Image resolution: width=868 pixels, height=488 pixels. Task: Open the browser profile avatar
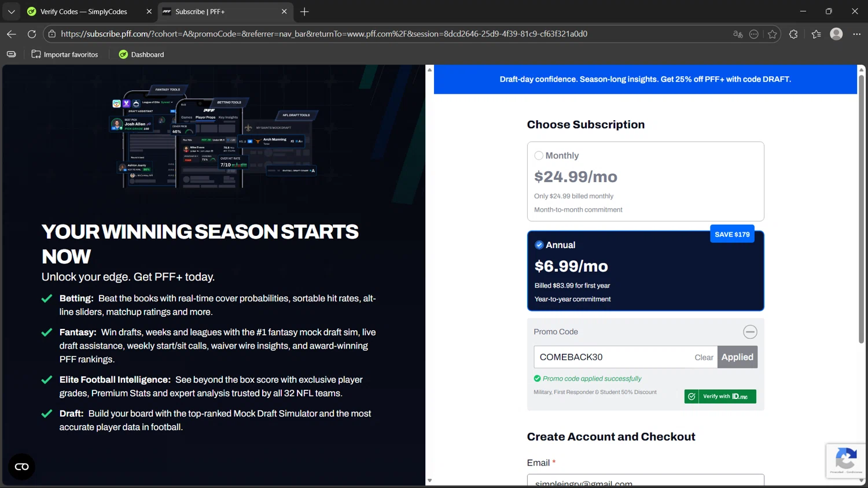click(x=836, y=34)
